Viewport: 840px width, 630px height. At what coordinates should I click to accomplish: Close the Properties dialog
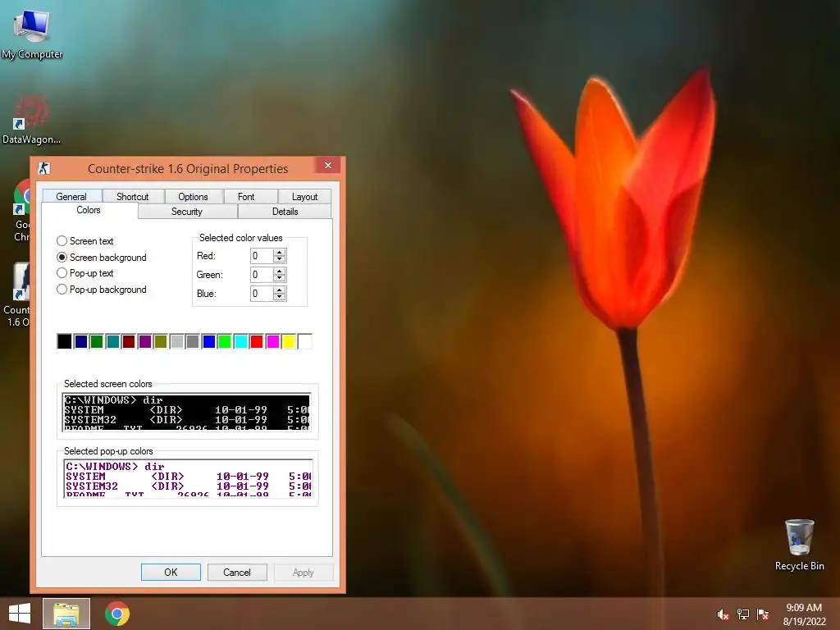pos(328,165)
